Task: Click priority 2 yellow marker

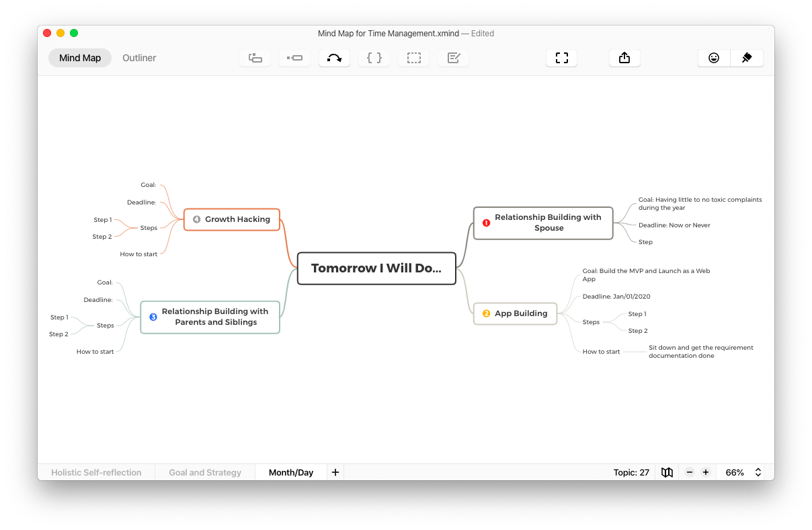Action: pos(487,313)
